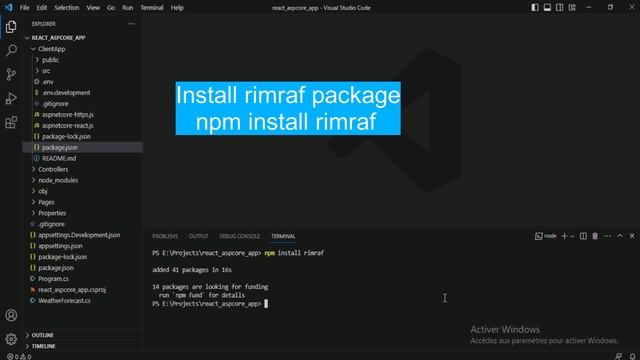Open ClientApp package-lock.json file
Screen dimensions: 640x360
82,136
